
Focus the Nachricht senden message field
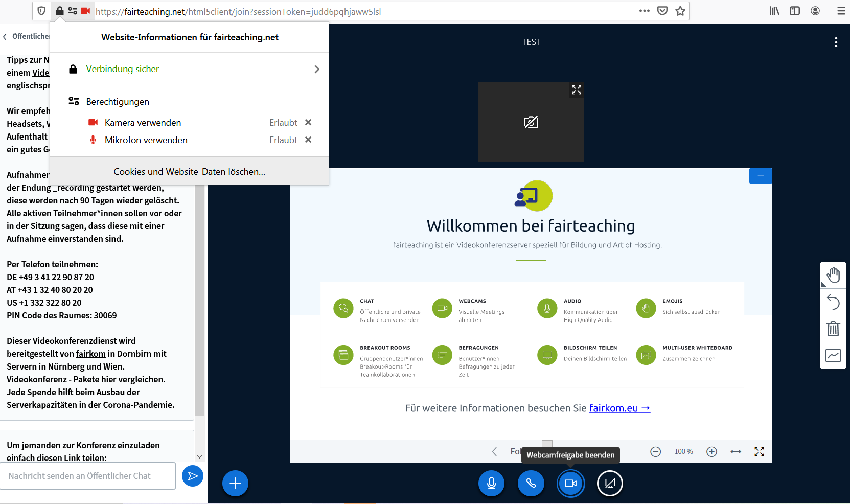(x=87, y=476)
